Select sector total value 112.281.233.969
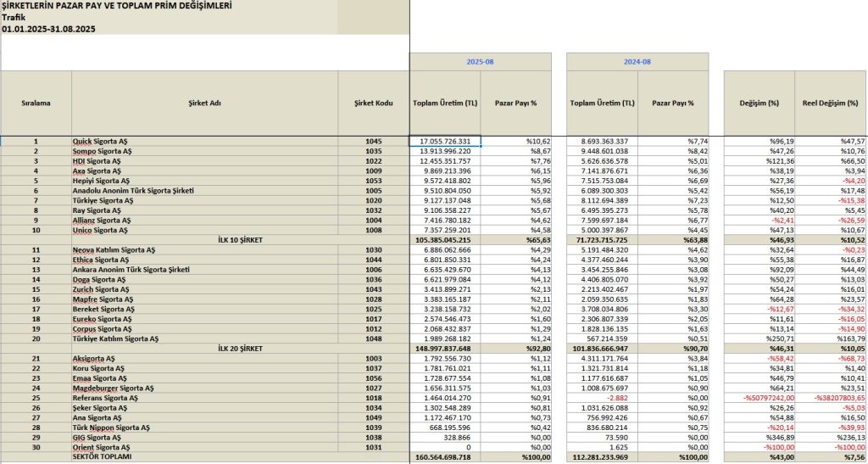 pyautogui.click(x=603, y=457)
